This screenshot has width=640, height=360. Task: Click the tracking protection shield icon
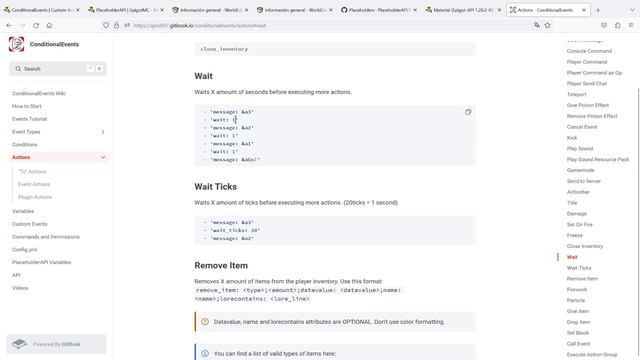point(106,25)
